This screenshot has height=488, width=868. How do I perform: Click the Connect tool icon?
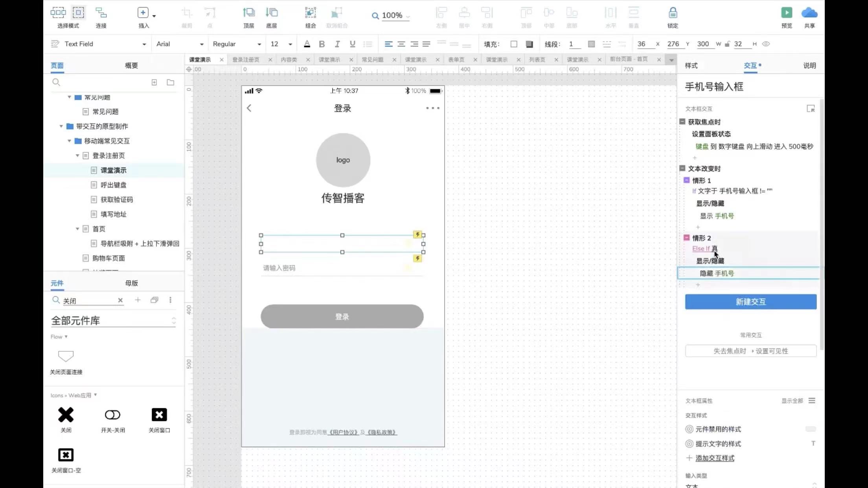[101, 13]
